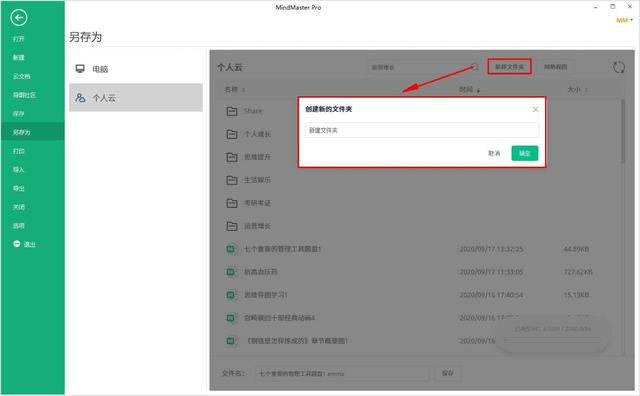Click the mind map icon of fourth file

pyautogui.click(x=232, y=318)
